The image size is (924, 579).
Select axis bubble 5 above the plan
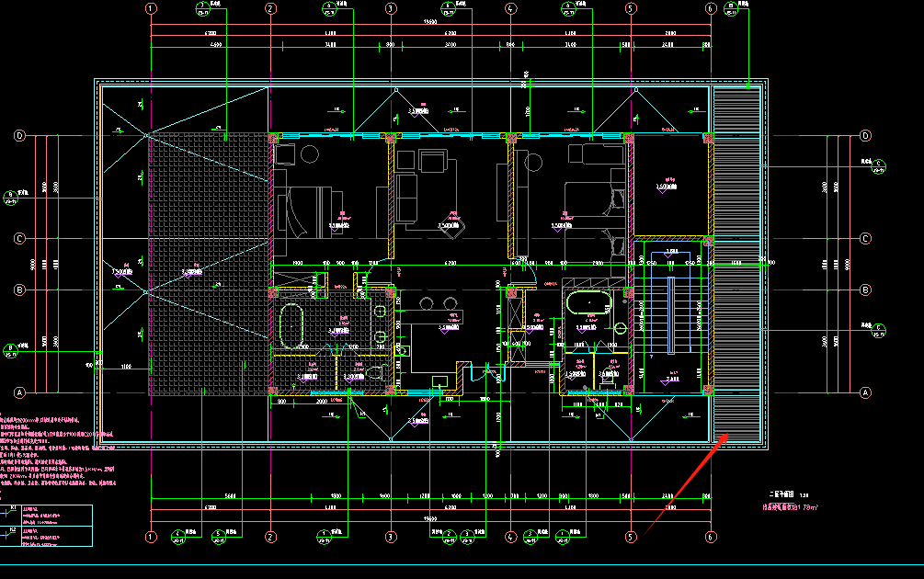point(631,9)
